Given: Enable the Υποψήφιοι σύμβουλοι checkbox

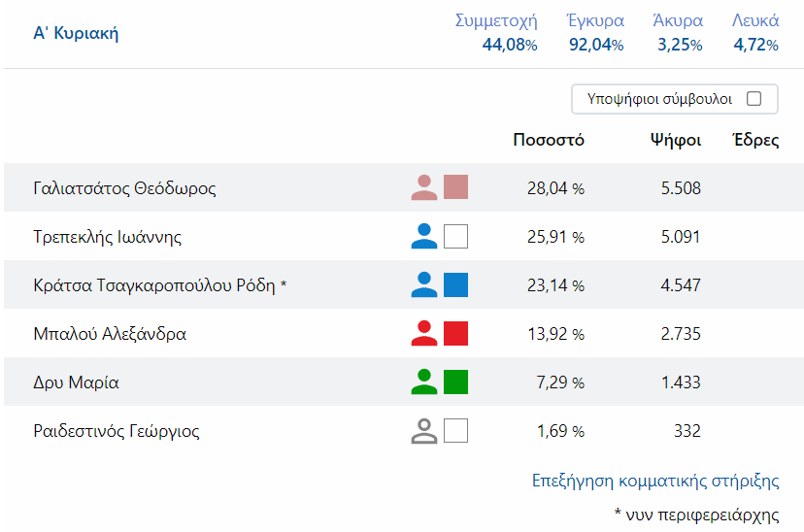Looking at the screenshot, I should coord(754,98).
